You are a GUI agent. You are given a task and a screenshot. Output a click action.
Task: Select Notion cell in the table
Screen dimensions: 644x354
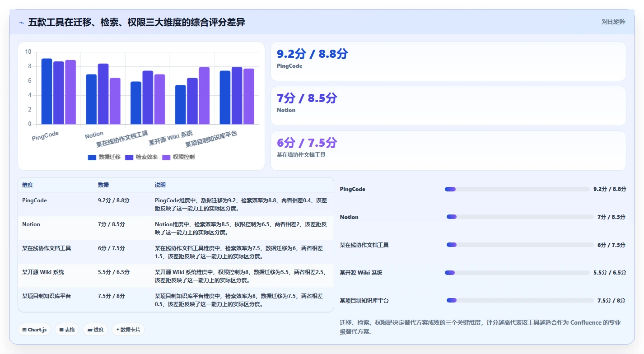(x=31, y=224)
